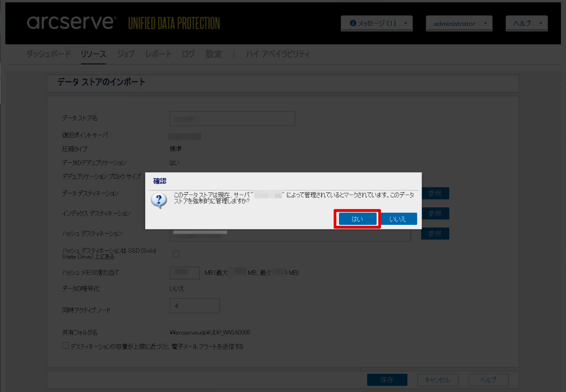The image size is (566, 392).
Task: Expand the administrator account menu
Action: [459, 23]
